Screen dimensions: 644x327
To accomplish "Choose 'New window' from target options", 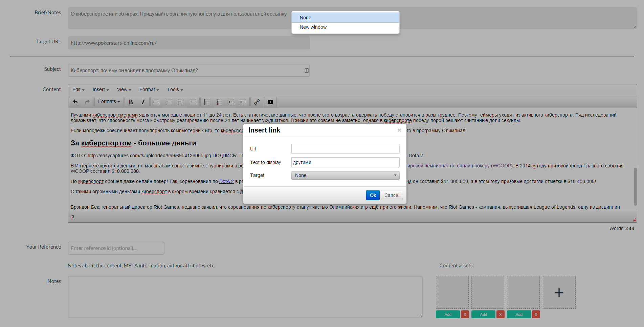I will click(x=313, y=27).
